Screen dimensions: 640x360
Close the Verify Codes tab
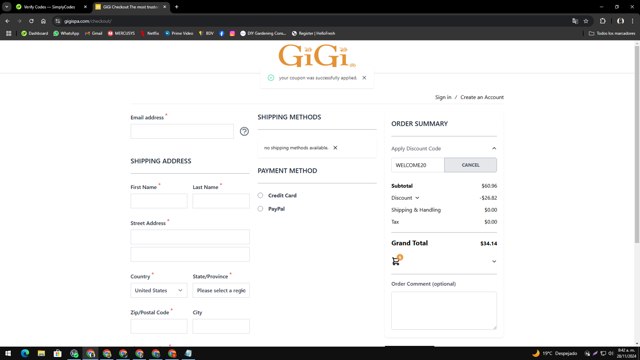pos(85,7)
